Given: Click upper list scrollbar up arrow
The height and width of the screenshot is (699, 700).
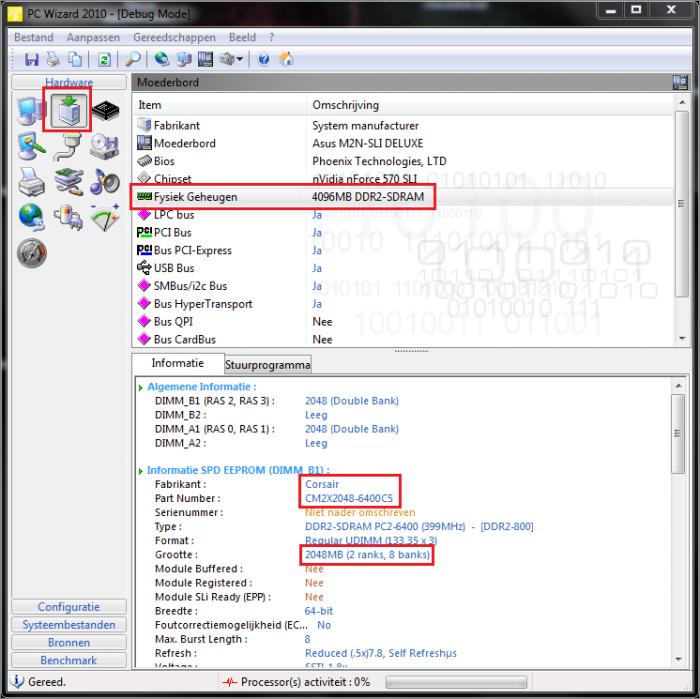Looking at the screenshot, I should click(682, 102).
